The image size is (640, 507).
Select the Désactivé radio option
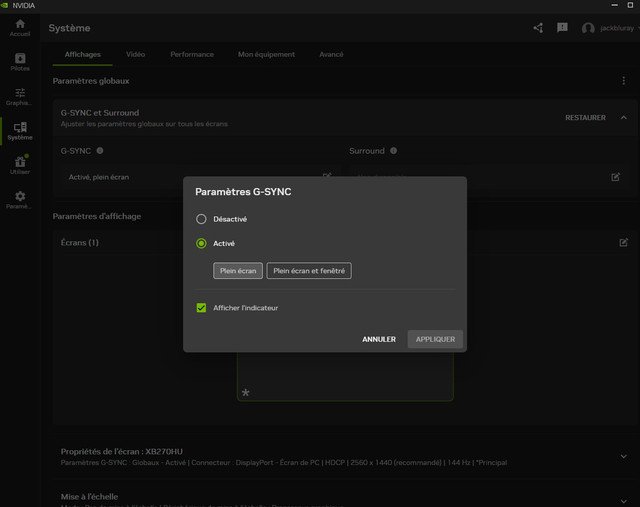pyautogui.click(x=201, y=219)
